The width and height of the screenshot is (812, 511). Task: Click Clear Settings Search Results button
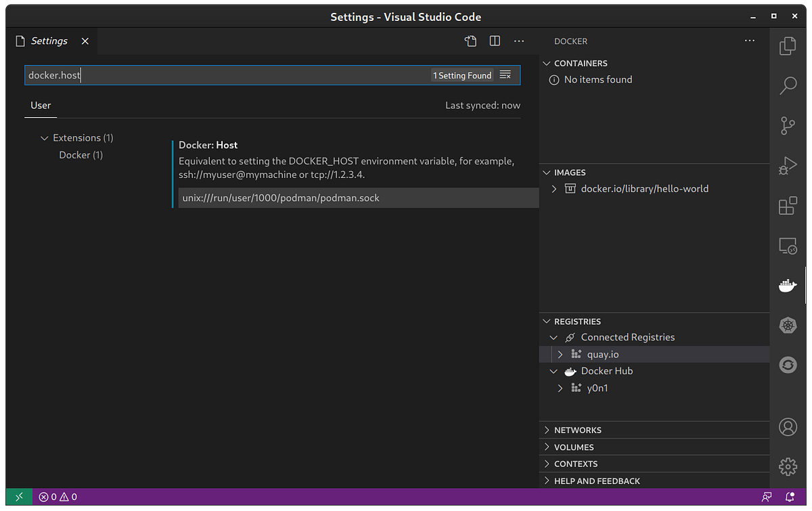coord(505,75)
